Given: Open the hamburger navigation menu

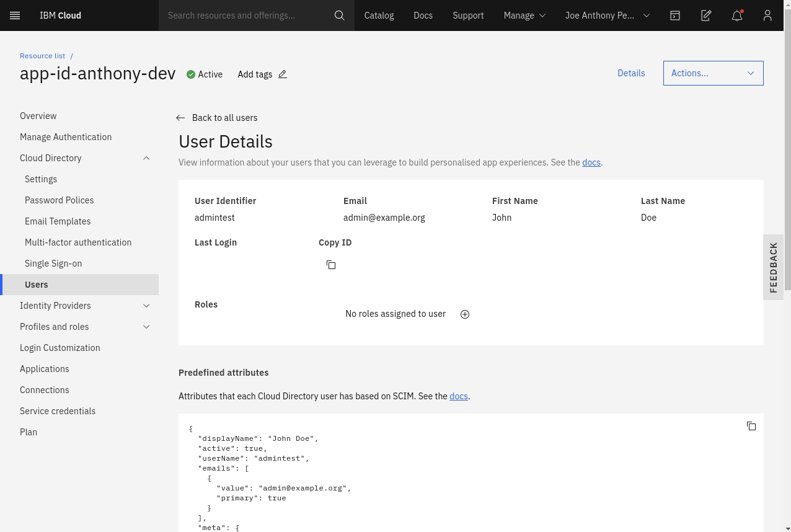Looking at the screenshot, I should point(15,16).
